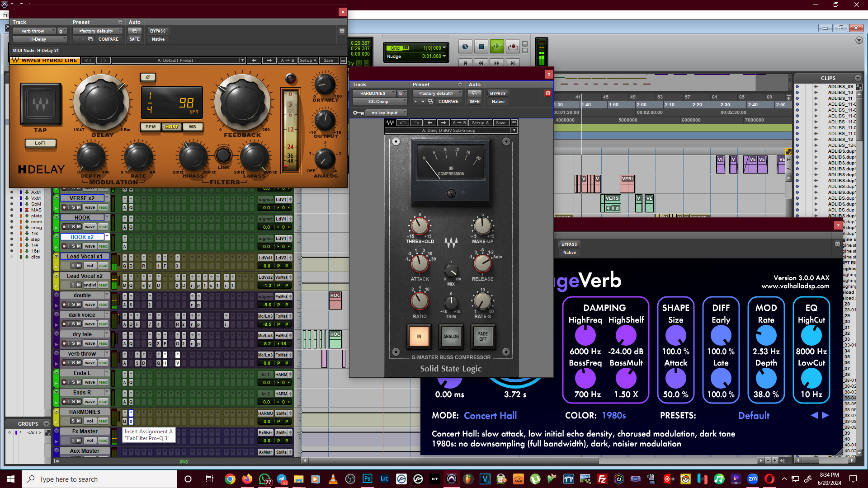Screen dimensions: 868x488
Task: Open the factory default preset dropdown in H-Delay
Action: [97, 31]
